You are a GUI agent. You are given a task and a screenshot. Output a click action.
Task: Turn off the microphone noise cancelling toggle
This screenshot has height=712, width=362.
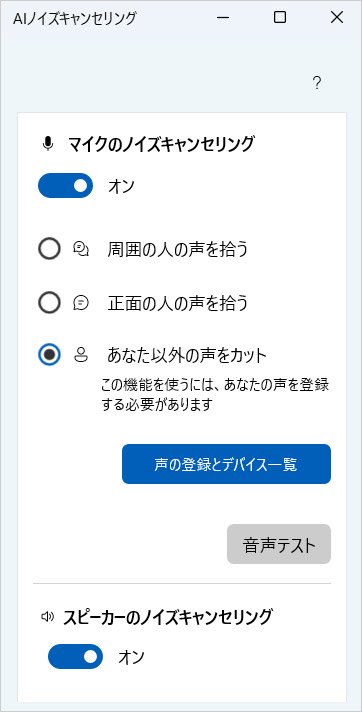(65, 186)
